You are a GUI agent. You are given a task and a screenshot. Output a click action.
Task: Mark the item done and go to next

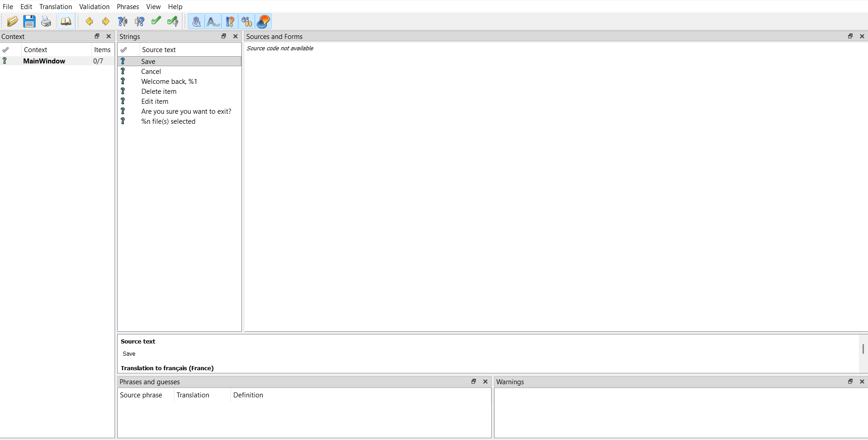[173, 21]
